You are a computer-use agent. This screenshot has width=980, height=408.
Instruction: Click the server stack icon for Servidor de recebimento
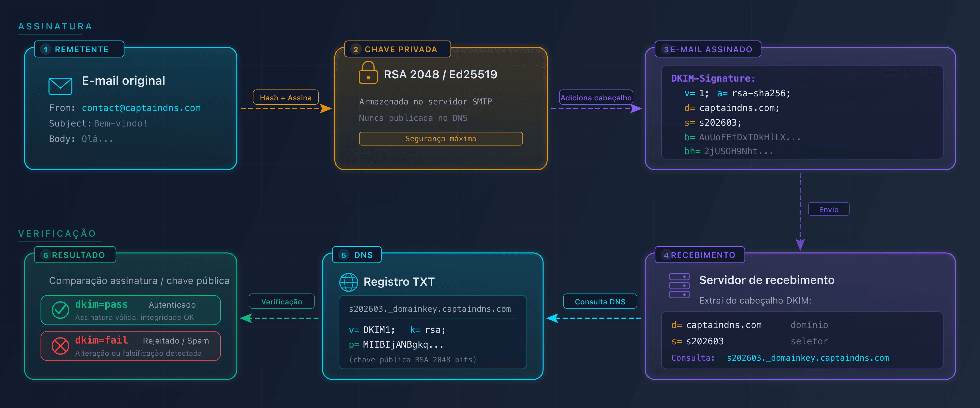pos(679,286)
